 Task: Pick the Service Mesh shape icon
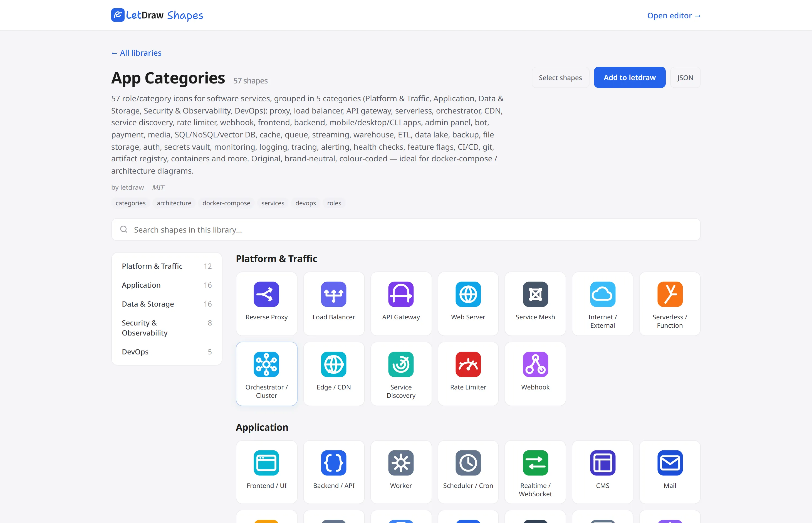tap(535, 294)
